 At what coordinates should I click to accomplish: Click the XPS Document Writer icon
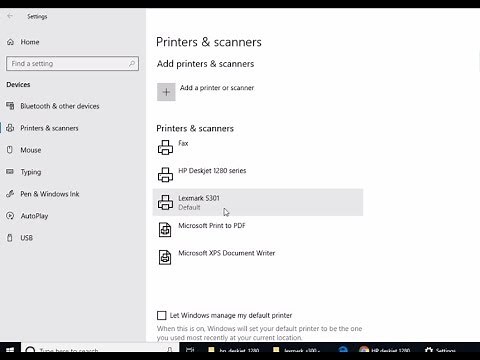point(165,257)
